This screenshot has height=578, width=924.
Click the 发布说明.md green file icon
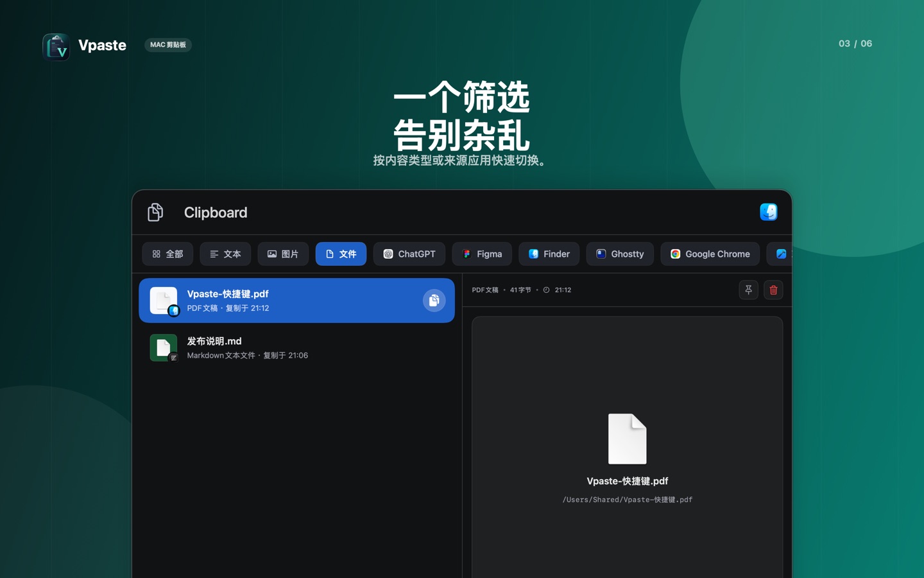164,347
